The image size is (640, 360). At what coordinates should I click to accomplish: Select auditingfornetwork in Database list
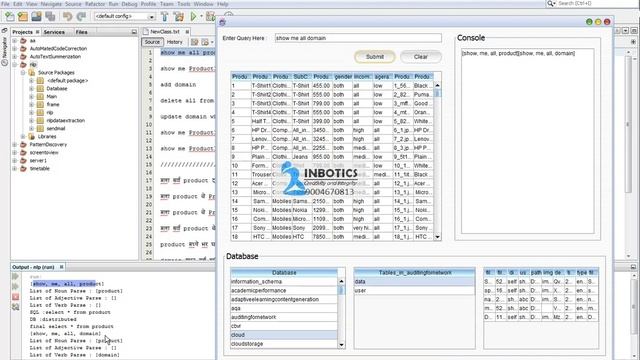click(284, 317)
